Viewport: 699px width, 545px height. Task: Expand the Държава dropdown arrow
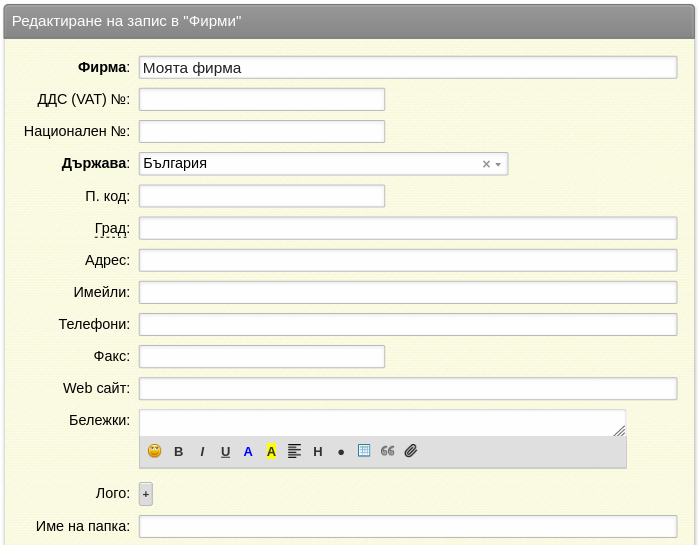pos(498,164)
